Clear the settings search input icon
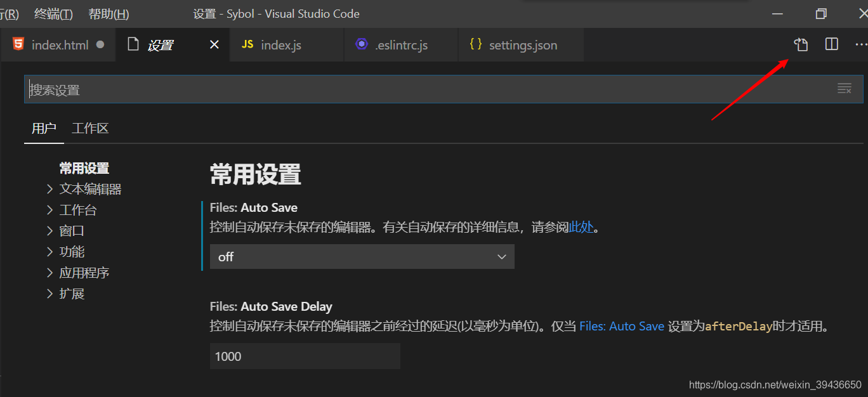 pos(844,89)
